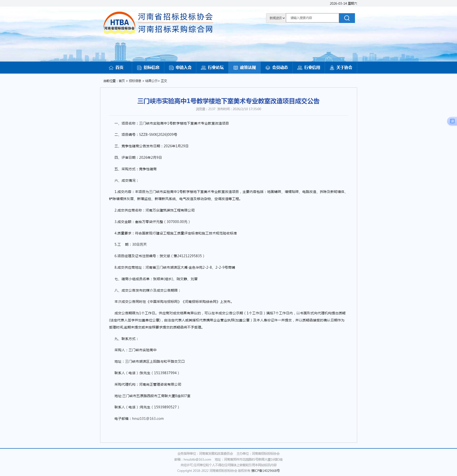
Task: Click the 河南招标采购综合网 site title
Action: point(175,29)
